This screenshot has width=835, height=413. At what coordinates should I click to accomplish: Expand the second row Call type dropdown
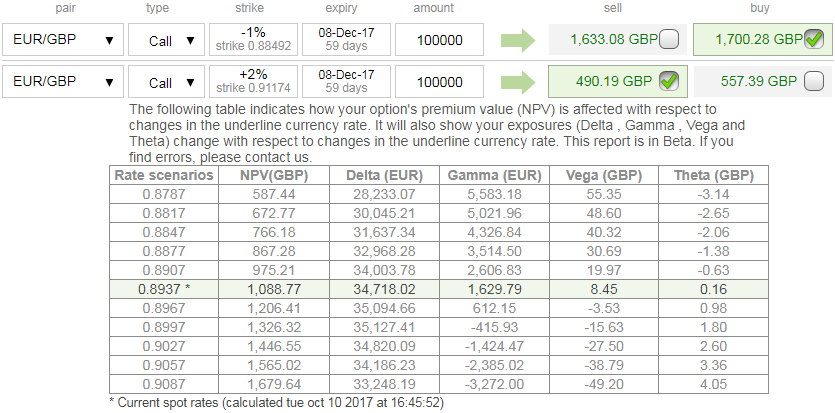(x=166, y=82)
